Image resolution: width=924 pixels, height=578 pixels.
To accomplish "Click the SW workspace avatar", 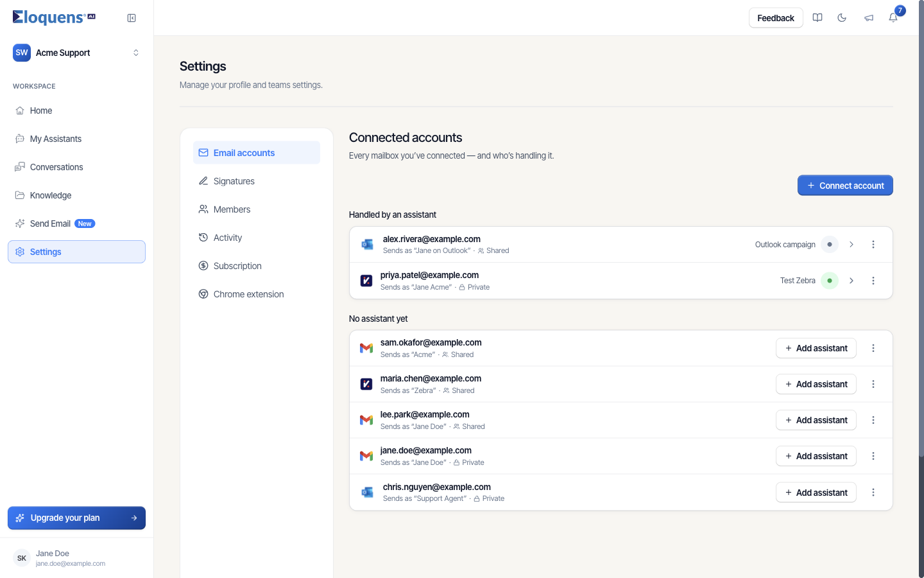I will coord(22,53).
